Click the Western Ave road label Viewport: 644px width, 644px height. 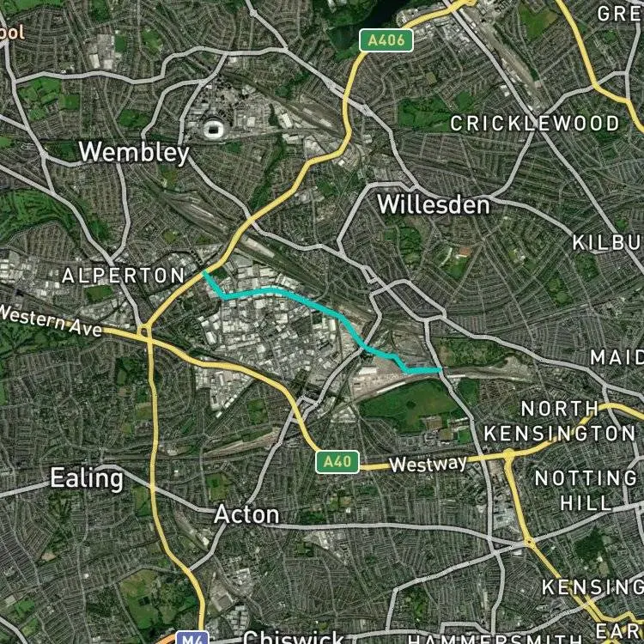pyautogui.click(x=51, y=321)
